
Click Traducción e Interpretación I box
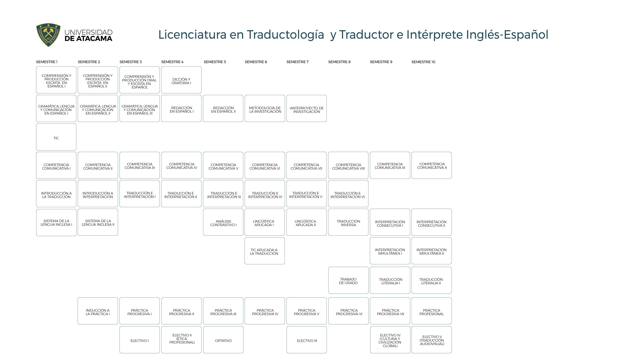139,194
